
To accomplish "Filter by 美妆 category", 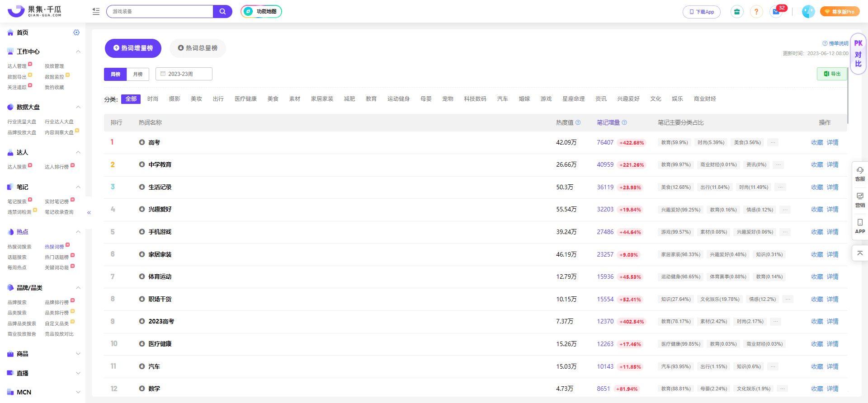I will (x=196, y=99).
